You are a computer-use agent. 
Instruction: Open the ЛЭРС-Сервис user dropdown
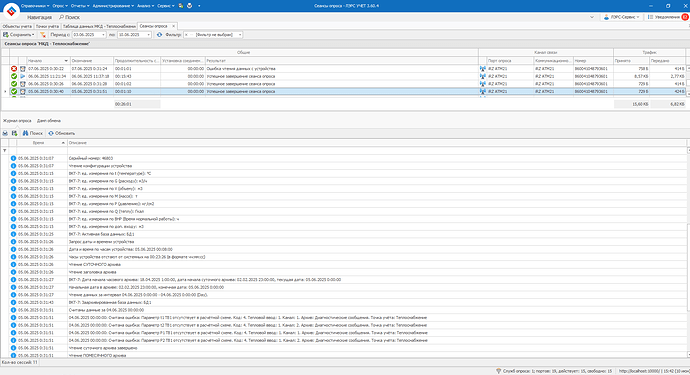pyautogui.click(x=621, y=17)
